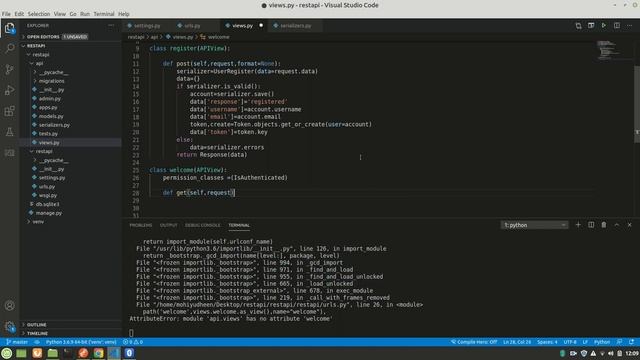Run the Python file with play icon

click(x=604, y=25)
